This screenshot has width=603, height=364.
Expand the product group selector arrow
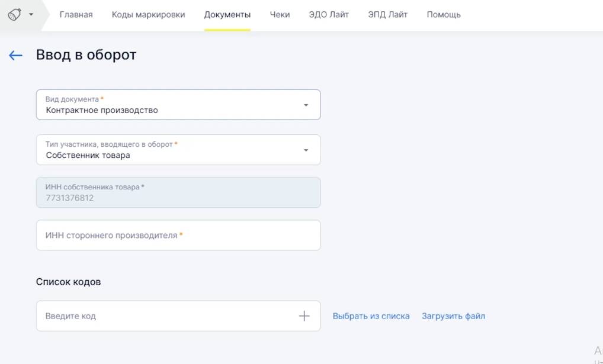click(31, 15)
